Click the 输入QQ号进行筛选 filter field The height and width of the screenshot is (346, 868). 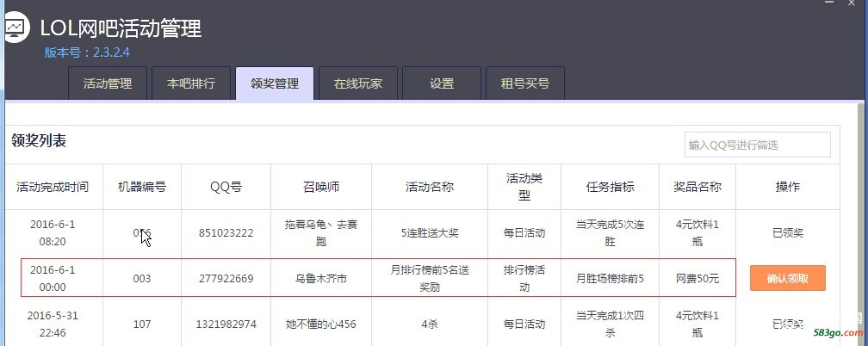coord(757,145)
